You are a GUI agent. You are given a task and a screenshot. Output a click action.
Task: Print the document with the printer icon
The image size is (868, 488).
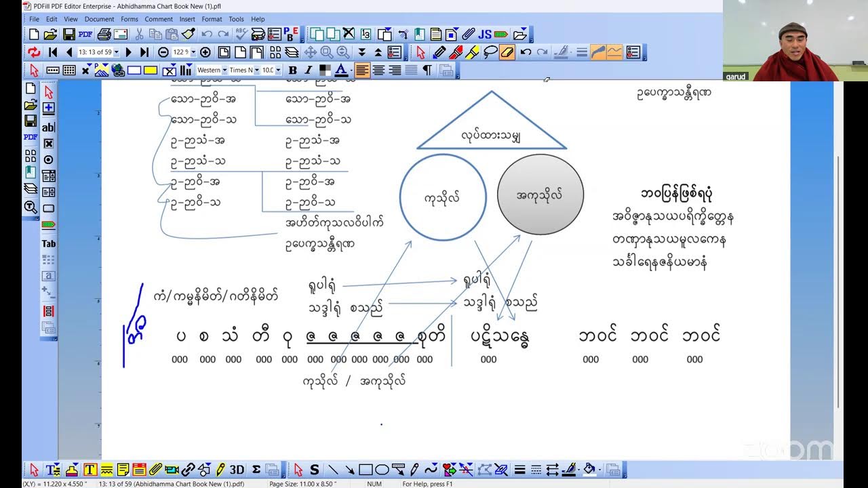coord(104,34)
